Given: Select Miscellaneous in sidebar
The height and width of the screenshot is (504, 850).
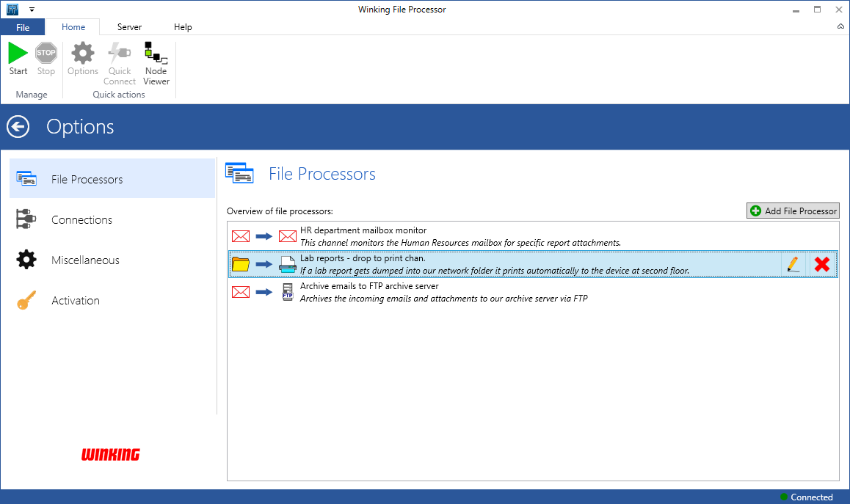Looking at the screenshot, I should click(x=112, y=260).
